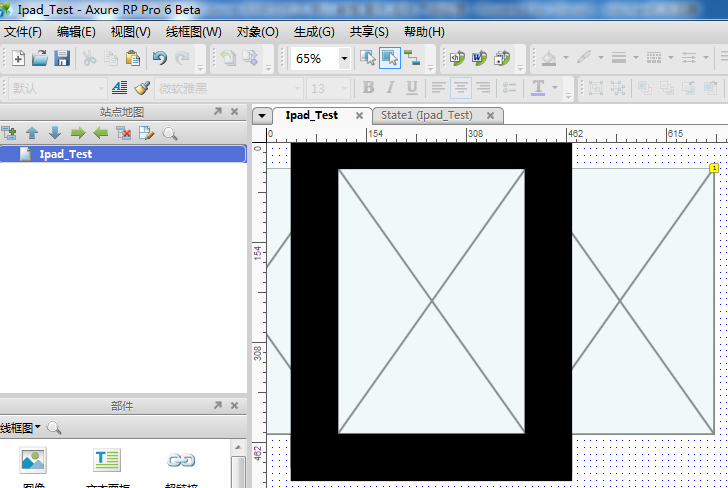This screenshot has width=728, height=488.
Task: Open the 生成(G) menu
Action: [314, 32]
